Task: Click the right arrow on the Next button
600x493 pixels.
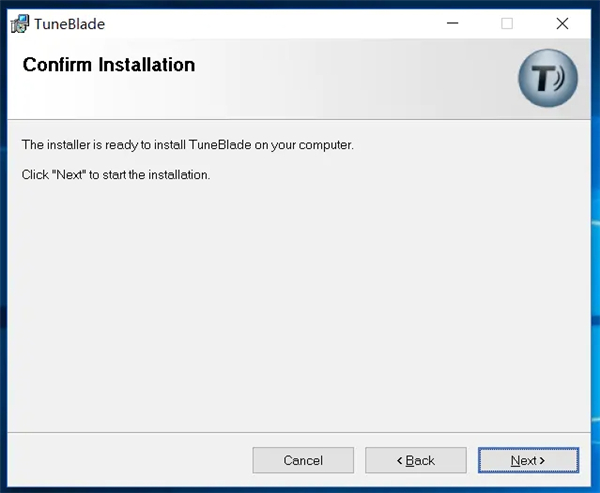Action: pyautogui.click(x=543, y=461)
